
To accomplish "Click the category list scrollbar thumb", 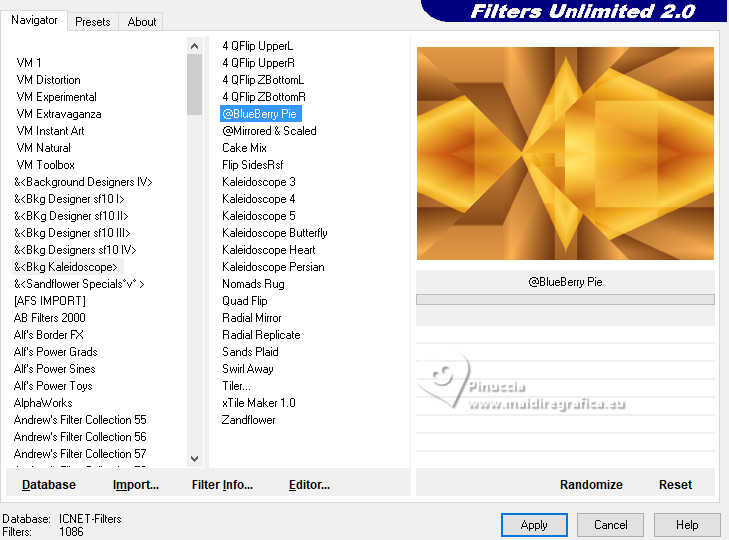I will pos(194,84).
